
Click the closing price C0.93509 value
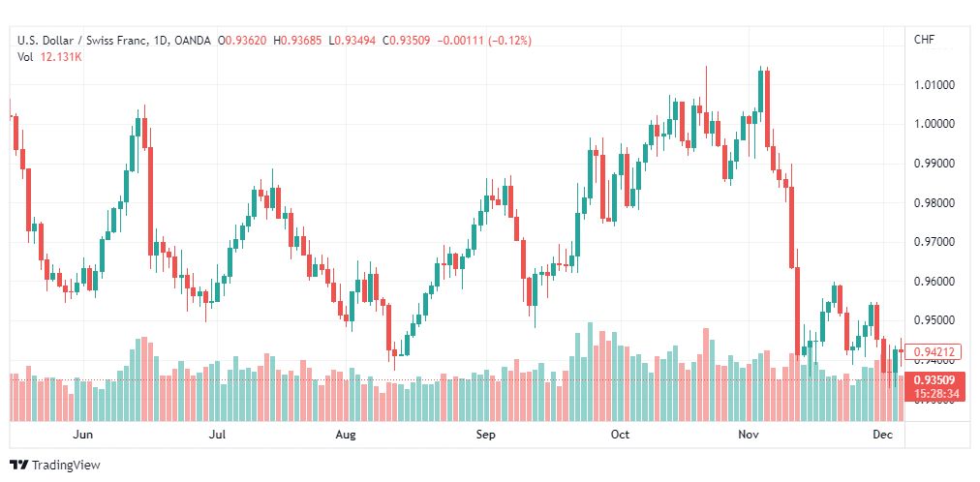[x=408, y=41]
